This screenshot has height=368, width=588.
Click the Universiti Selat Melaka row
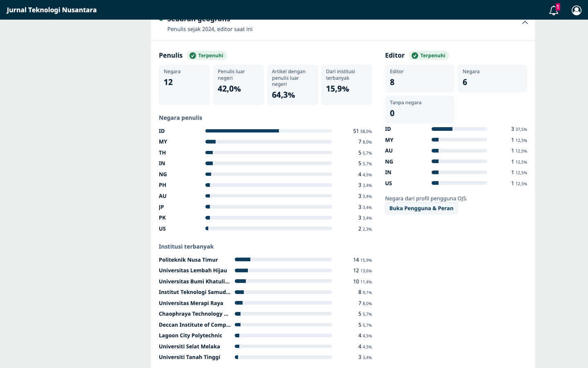[x=265, y=347]
